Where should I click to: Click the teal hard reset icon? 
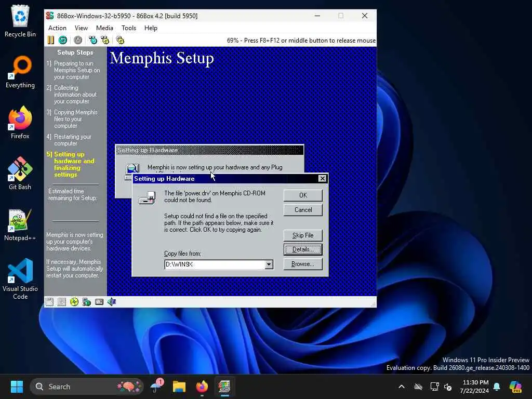tap(63, 40)
